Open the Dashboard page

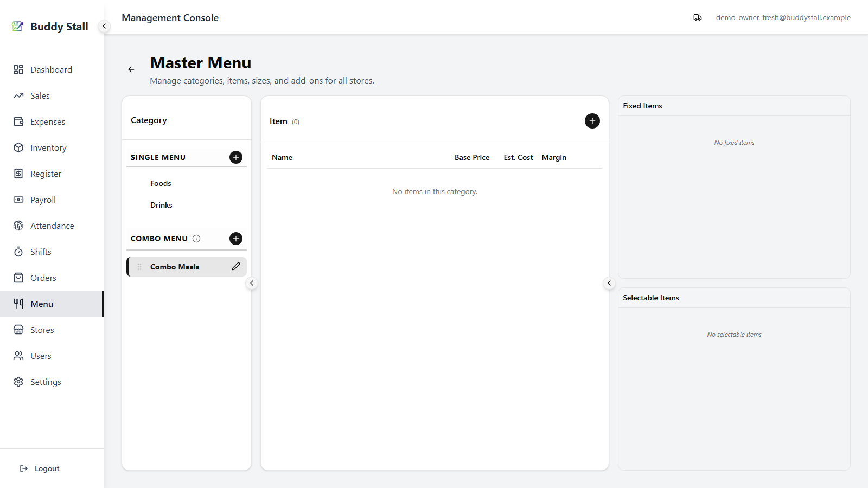[52, 69]
